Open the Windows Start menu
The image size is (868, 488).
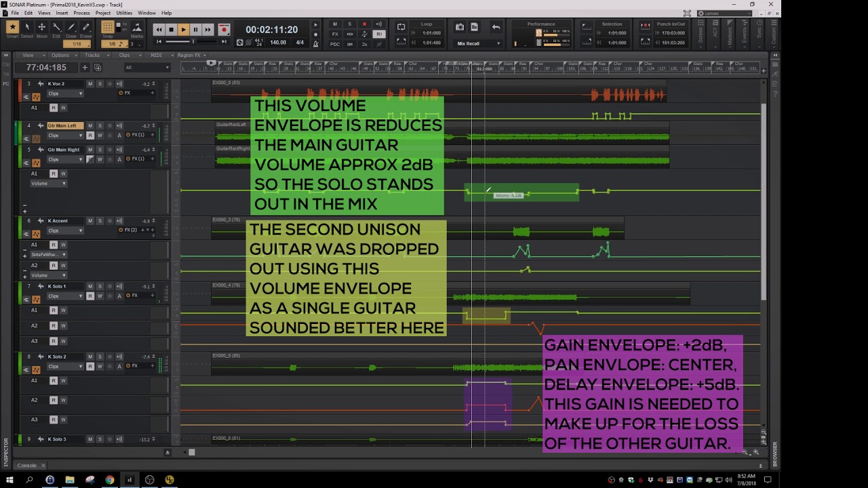9,480
